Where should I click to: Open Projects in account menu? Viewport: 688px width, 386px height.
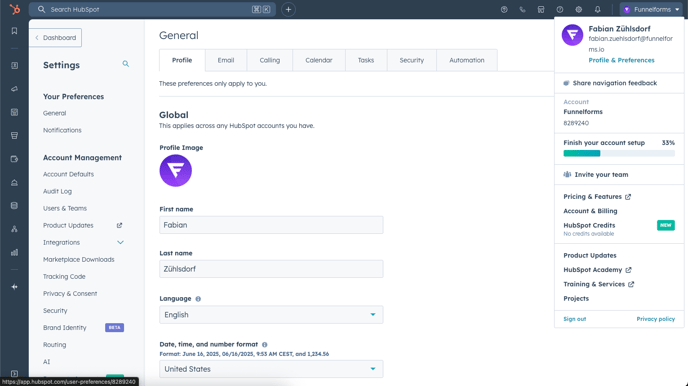576,299
